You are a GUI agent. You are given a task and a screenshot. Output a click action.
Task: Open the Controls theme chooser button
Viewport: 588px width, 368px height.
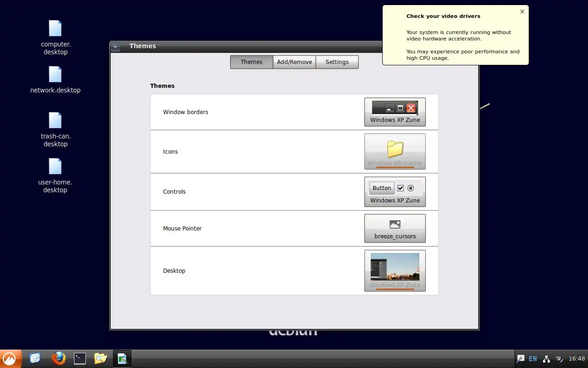click(x=395, y=192)
